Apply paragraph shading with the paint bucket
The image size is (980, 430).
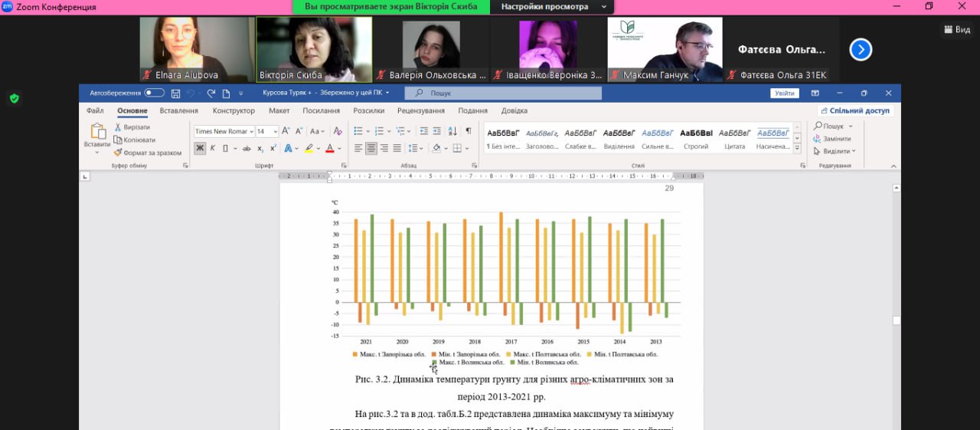click(436, 148)
